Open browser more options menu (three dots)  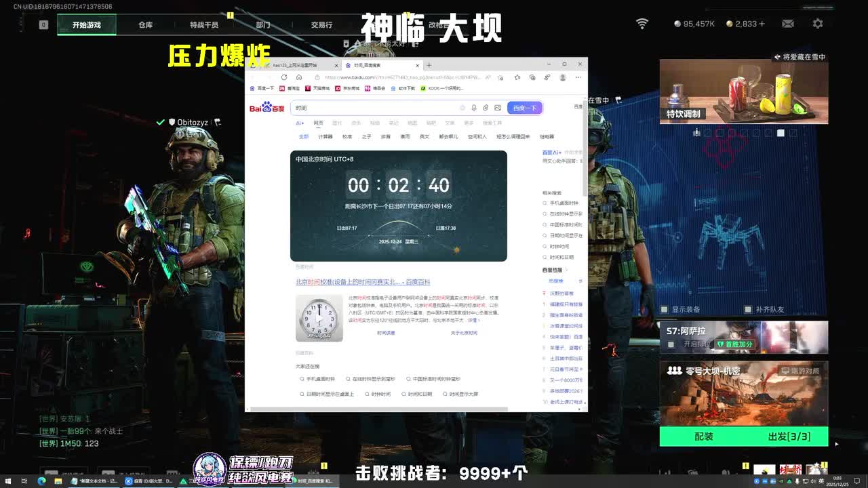click(577, 77)
